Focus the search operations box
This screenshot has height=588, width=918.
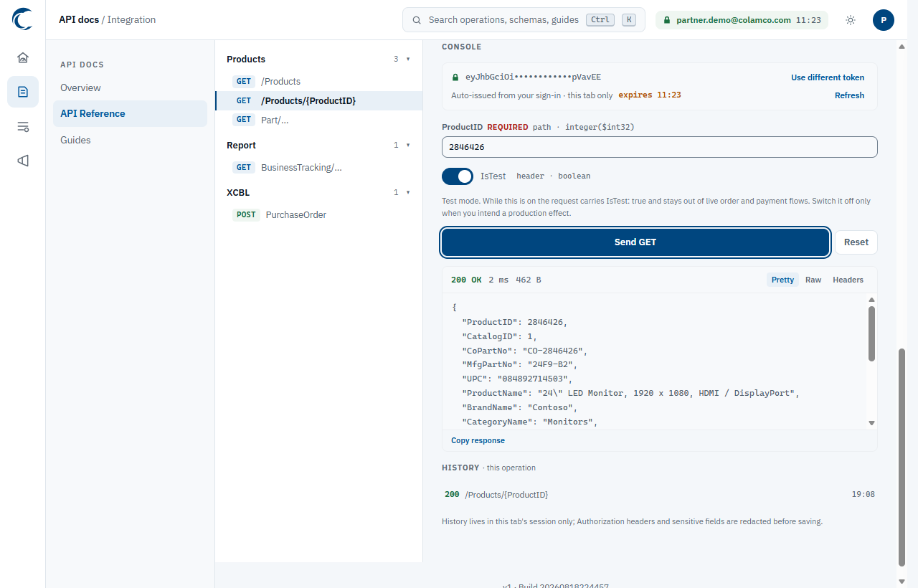click(524, 20)
